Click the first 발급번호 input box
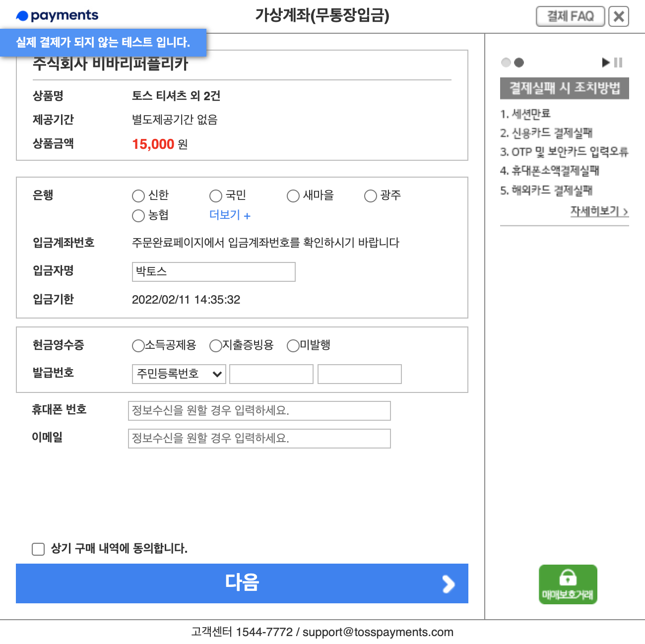This screenshot has height=644, width=645. pos(271,374)
